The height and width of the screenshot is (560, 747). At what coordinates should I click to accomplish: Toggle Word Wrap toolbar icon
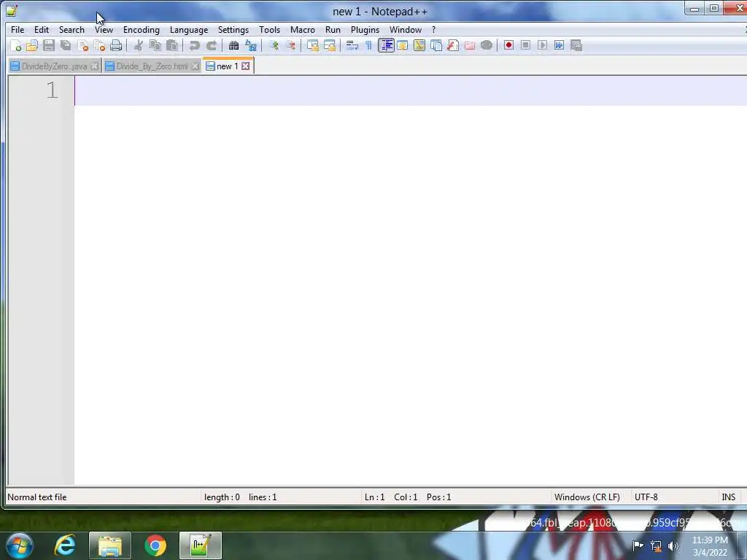[352, 46]
